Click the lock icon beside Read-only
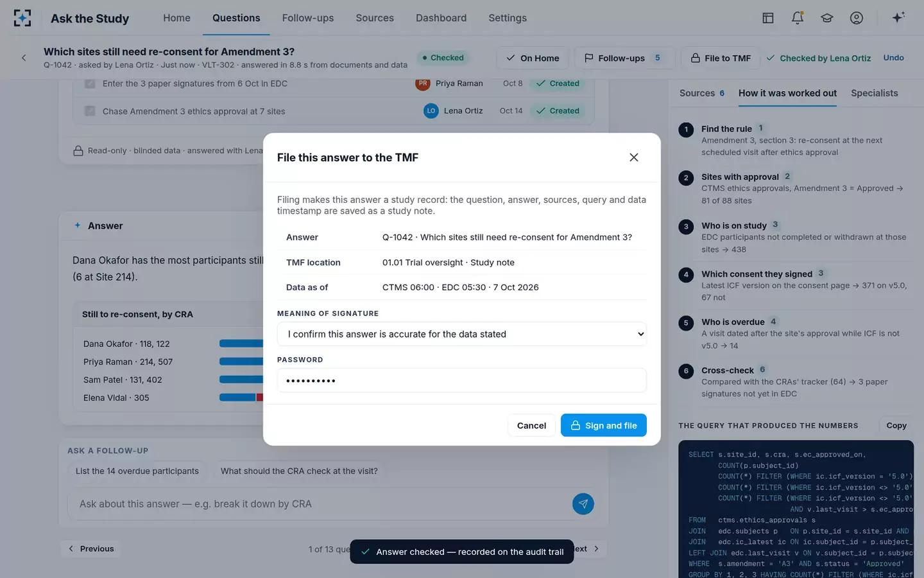 (78, 151)
